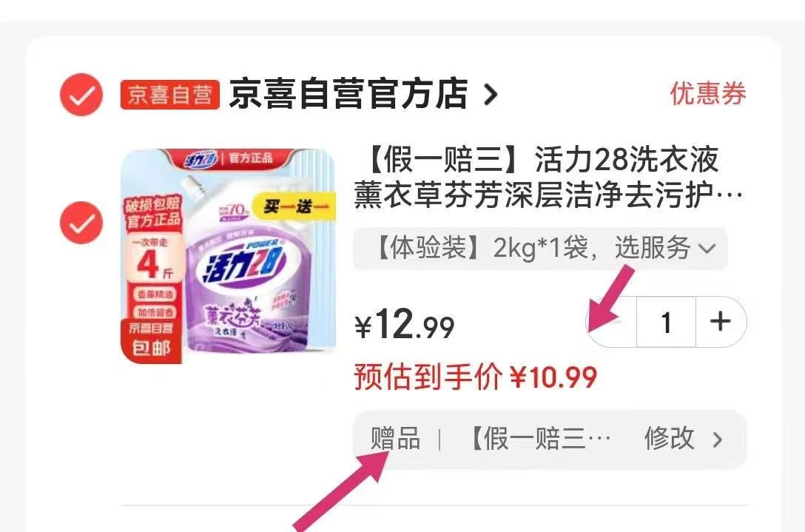Deselect the 活力28 laundry detergent item
The height and width of the screenshot is (532, 805).
tap(81, 223)
